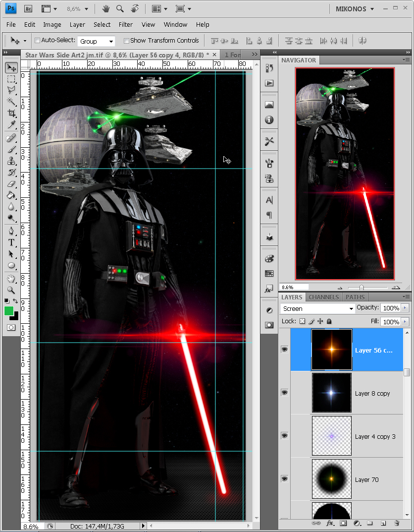Open the Fill slider arrow

pyautogui.click(x=405, y=321)
